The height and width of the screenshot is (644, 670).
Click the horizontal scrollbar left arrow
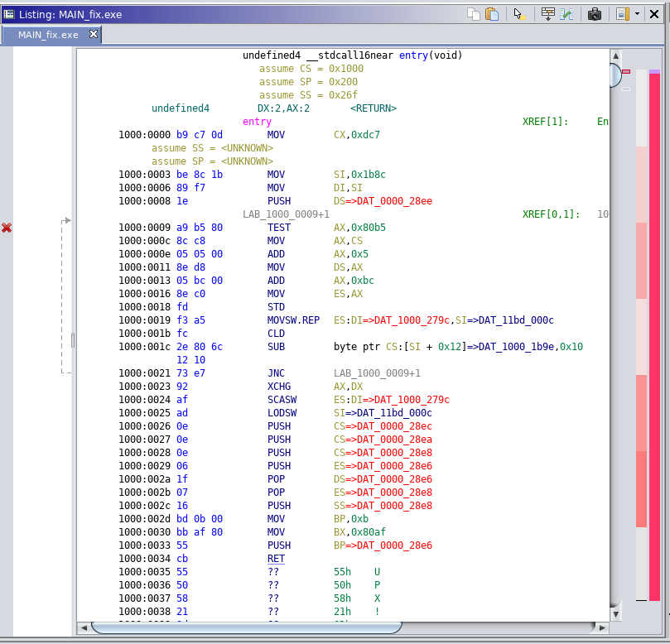(84, 628)
